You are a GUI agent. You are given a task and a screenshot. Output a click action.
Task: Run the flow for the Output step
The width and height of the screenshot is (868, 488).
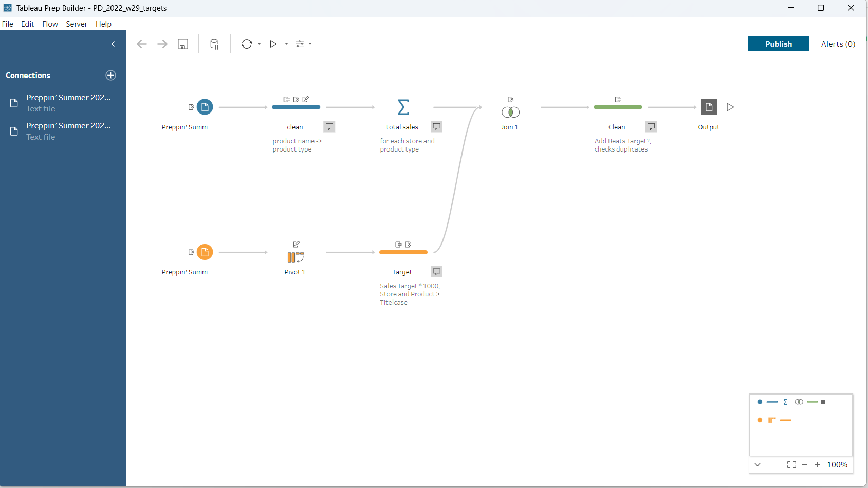click(730, 107)
